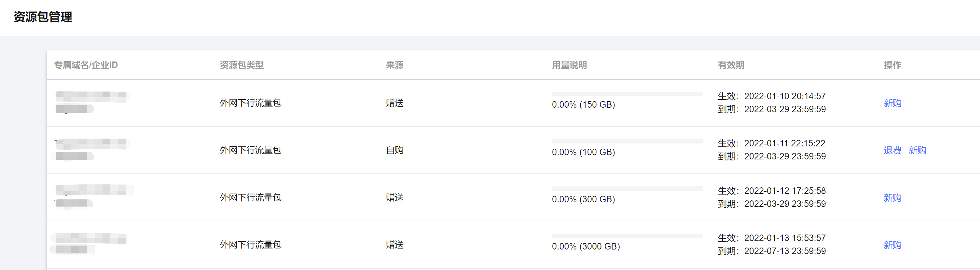Click the 资源包类型 column header

coord(242,65)
